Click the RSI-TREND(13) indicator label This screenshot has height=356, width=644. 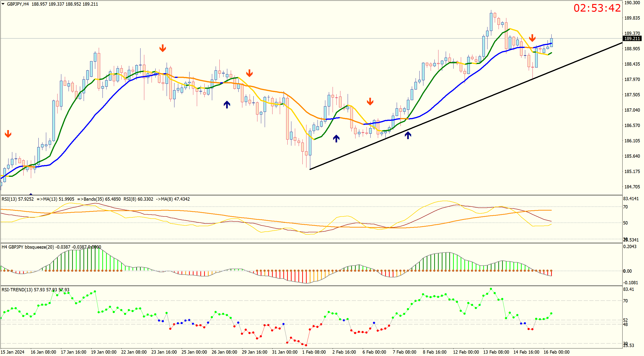point(17,290)
